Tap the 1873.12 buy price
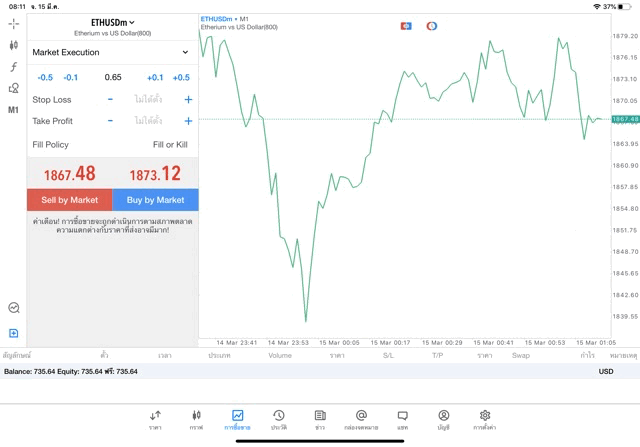This screenshot has height=447, width=640. pos(155,174)
